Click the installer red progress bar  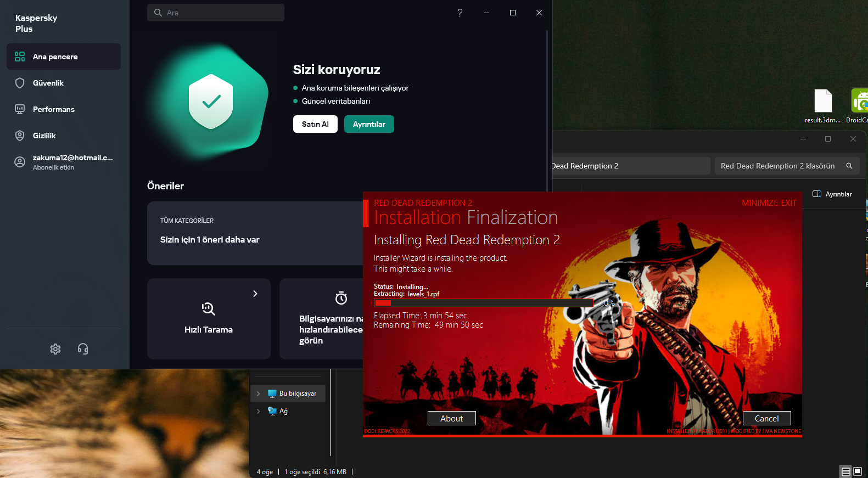(484, 303)
